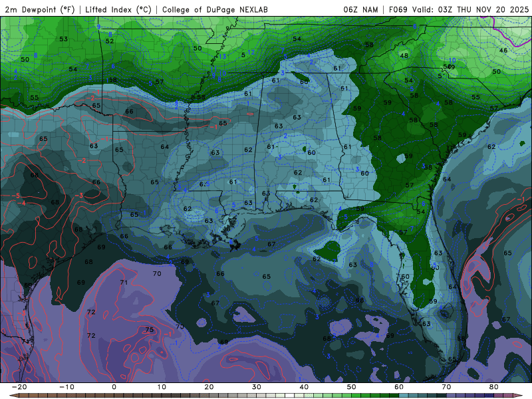Viewport: 532px width, 399px height.
Task: Click the '0' color scale label
Action: [114, 387]
